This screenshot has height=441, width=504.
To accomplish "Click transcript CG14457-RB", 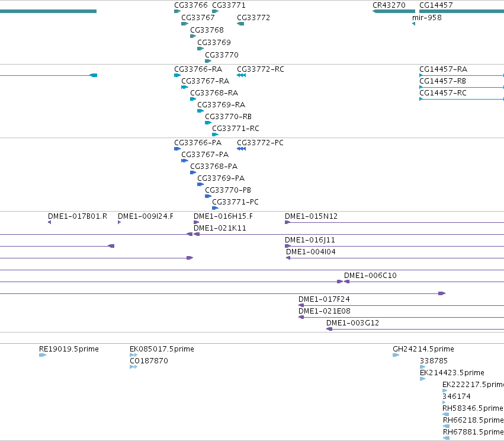I will [x=442, y=81].
